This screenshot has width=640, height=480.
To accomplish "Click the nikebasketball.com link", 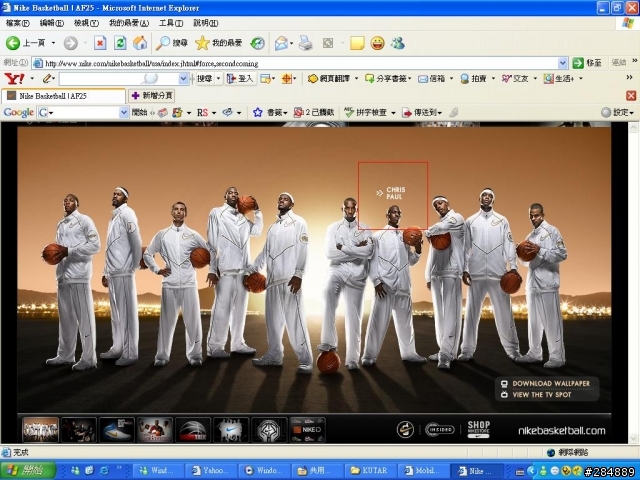I will pos(562,431).
